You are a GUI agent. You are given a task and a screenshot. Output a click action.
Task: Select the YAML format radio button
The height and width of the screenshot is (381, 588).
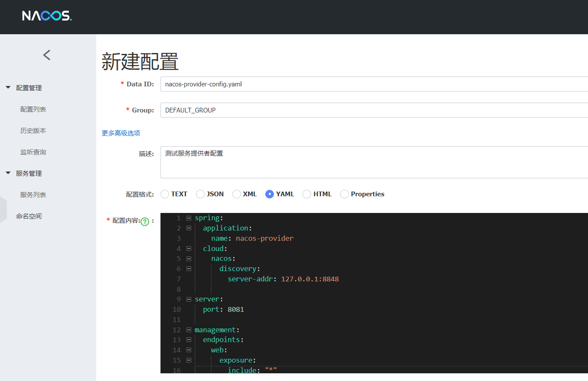coord(270,194)
